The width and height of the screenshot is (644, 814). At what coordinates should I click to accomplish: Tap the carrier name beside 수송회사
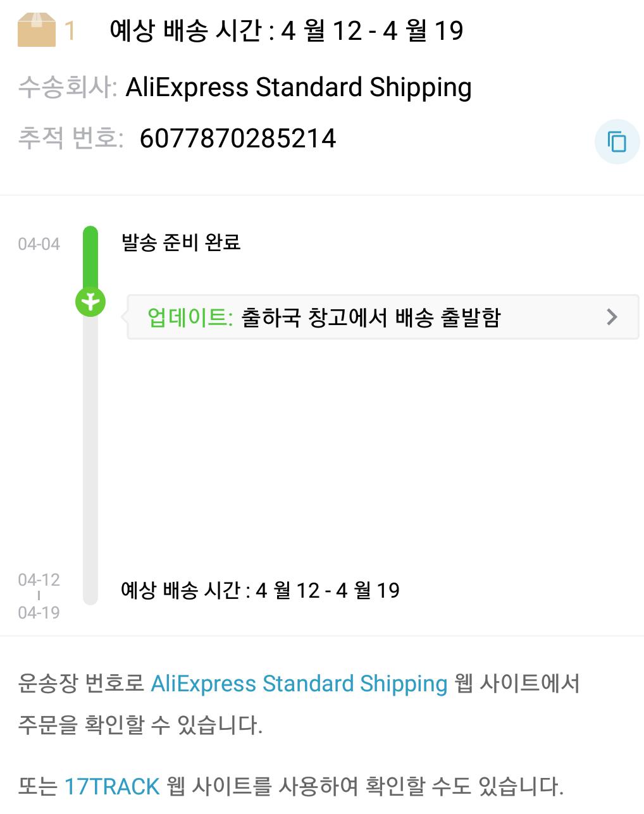[x=299, y=87]
